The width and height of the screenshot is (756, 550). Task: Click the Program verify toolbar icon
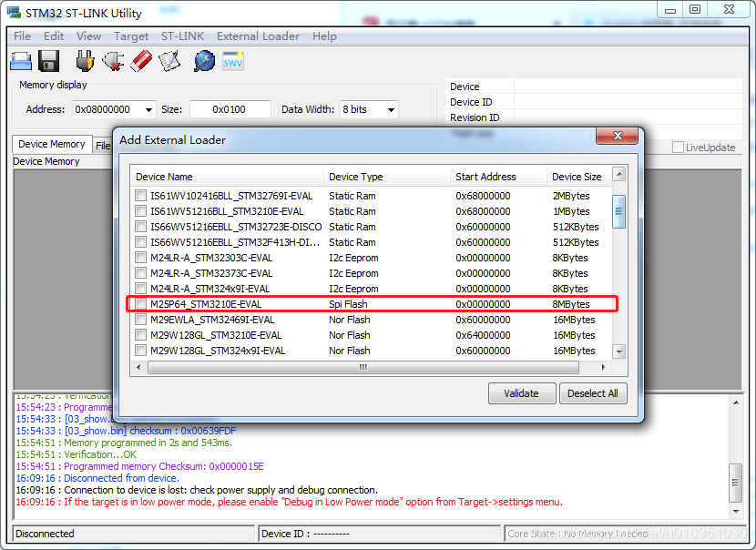click(169, 61)
